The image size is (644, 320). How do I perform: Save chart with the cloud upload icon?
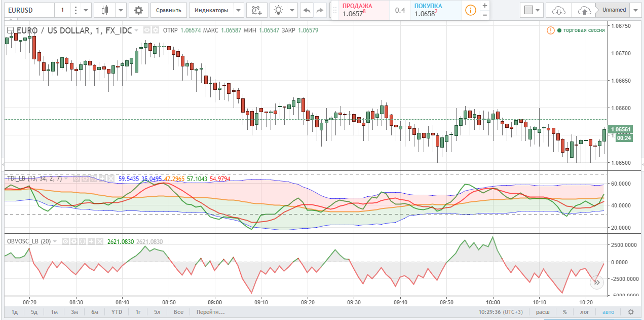point(584,10)
